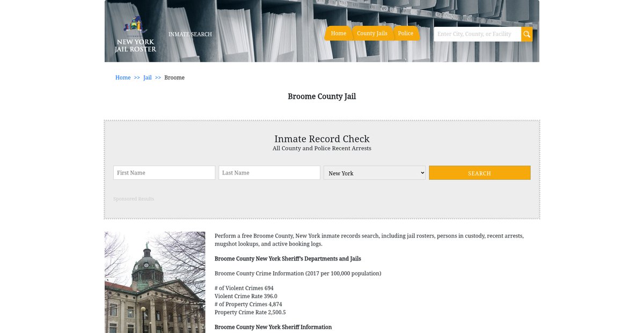The width and height of the screenshot is (644, 333).
Task: Click the Broome County courthouse photo
Action: tap(155, 283)
